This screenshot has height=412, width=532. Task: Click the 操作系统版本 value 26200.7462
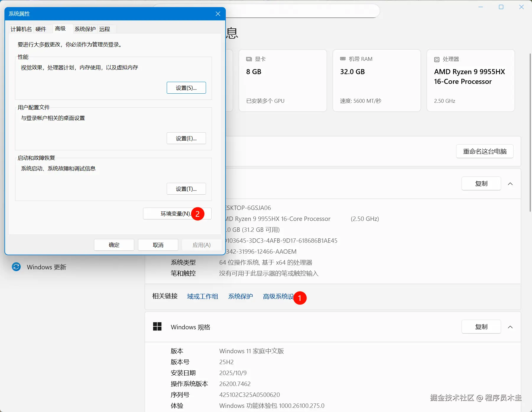click(235, 384)
